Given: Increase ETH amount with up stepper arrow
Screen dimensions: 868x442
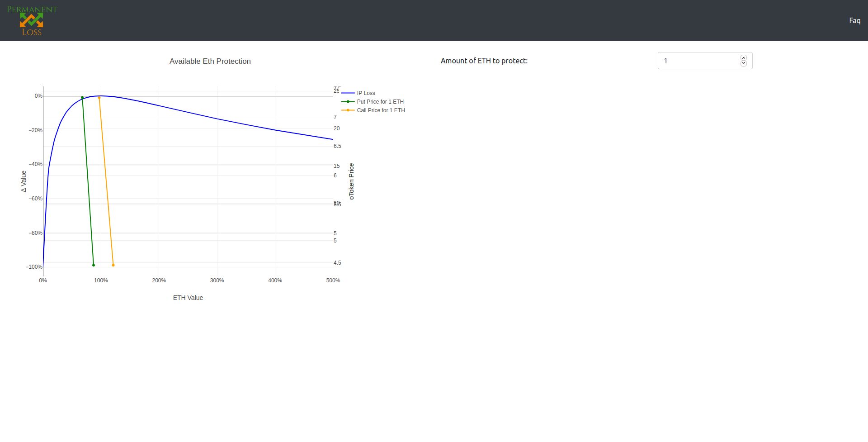Looking at the screenshot, I should click(x=744, y=58).
